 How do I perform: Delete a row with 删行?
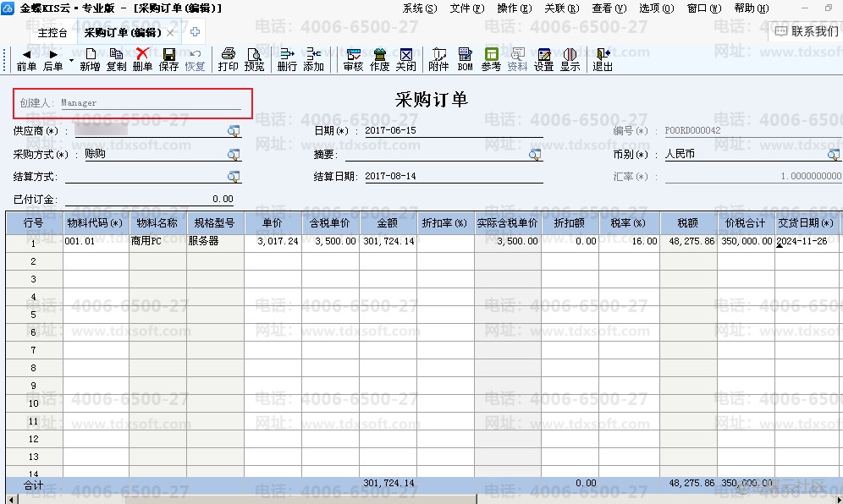click(287, 60)
